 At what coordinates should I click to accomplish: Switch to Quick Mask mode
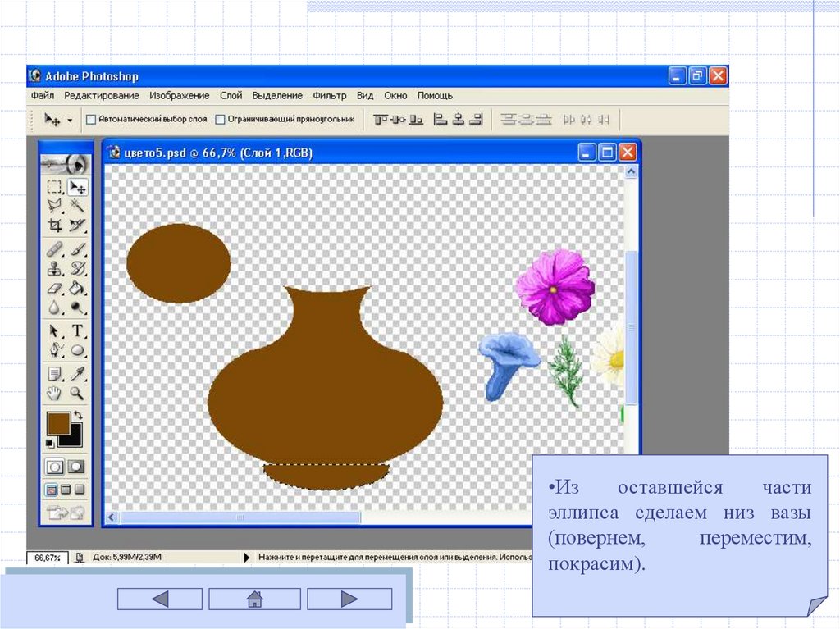click(75, 467)
